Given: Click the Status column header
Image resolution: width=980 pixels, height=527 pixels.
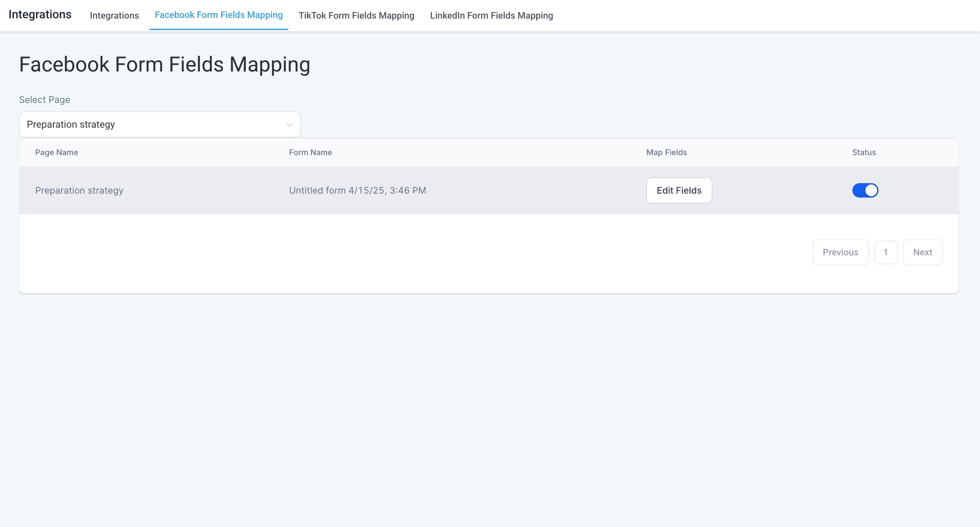Looking at the screenshot, I should (x=863, y=152).
